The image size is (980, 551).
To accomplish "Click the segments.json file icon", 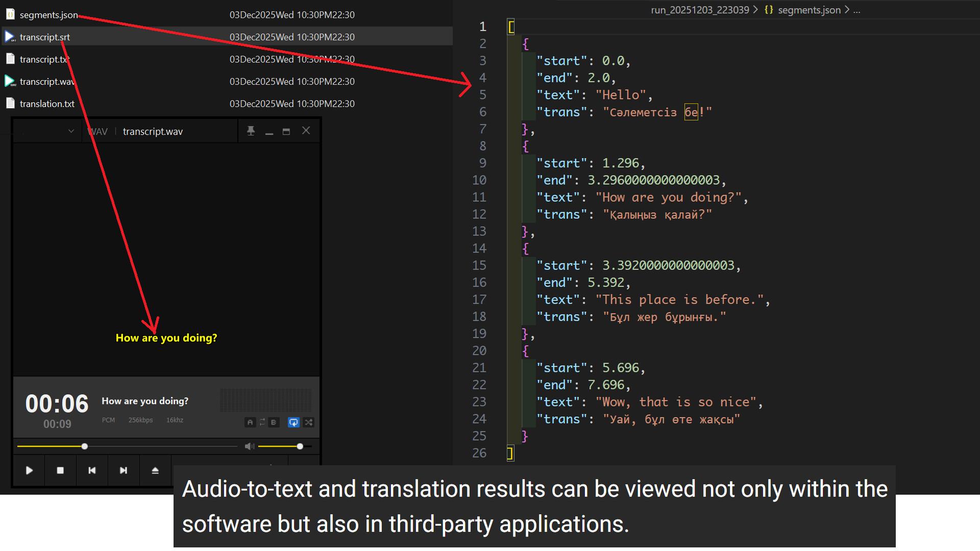I will tap(10, 14).
